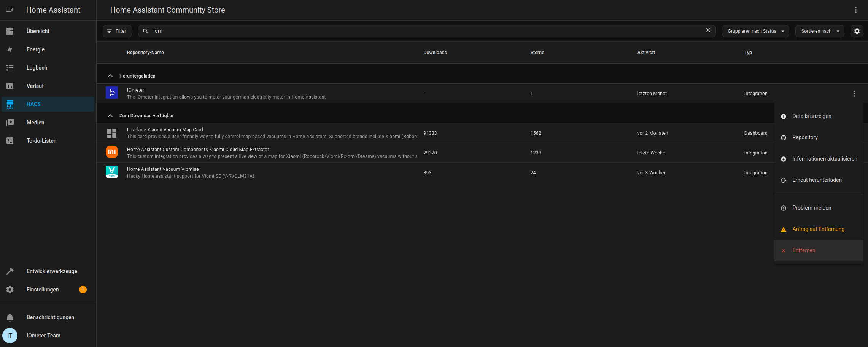This screenshot has width=868, height=347.
Task: Click the IOmeter row three-dot menu
Action: tap(854, 94)
